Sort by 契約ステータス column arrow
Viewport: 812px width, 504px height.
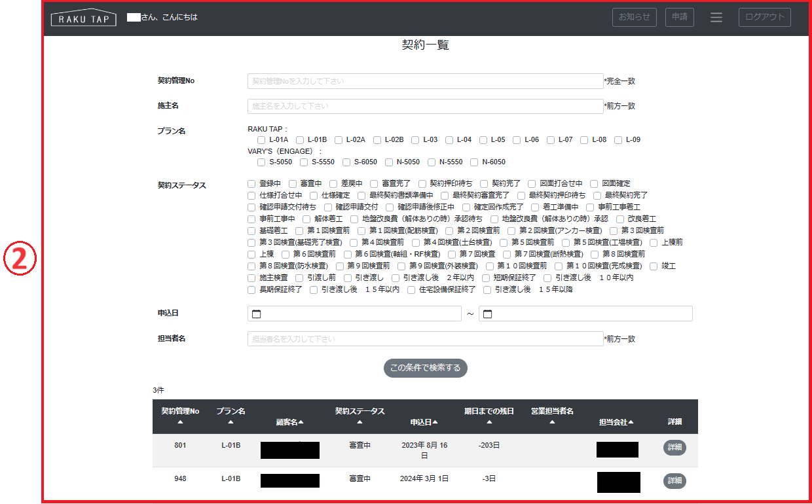[x=360, y=422]
